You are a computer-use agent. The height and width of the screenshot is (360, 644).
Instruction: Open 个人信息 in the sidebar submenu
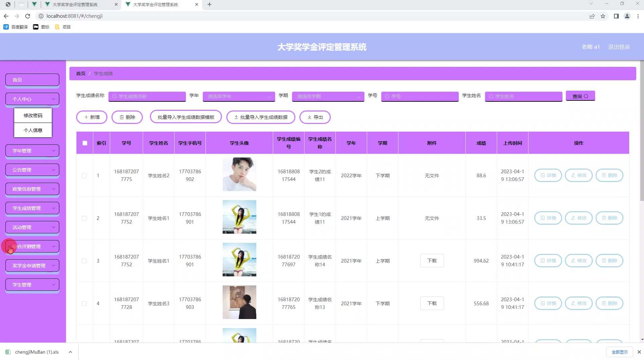pos(33,130)
